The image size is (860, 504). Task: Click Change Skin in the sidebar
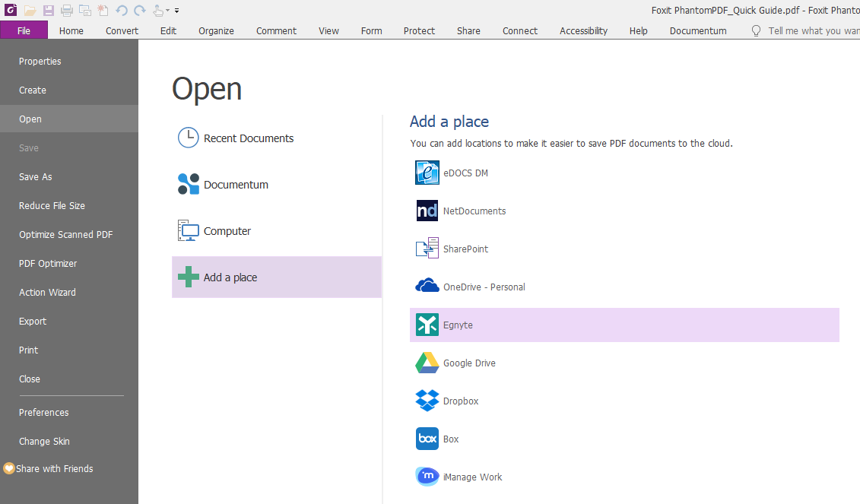pyautogui.click(x=44, y=441)
